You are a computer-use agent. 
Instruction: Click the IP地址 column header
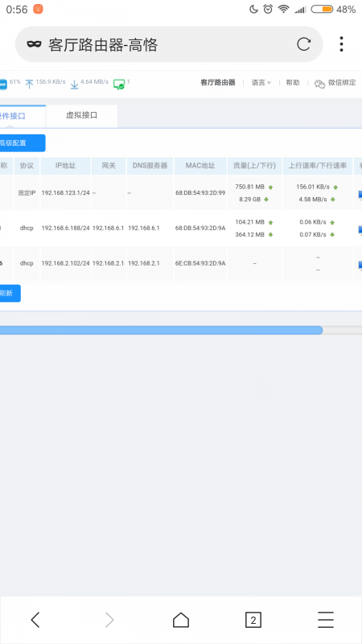point(66,166)
